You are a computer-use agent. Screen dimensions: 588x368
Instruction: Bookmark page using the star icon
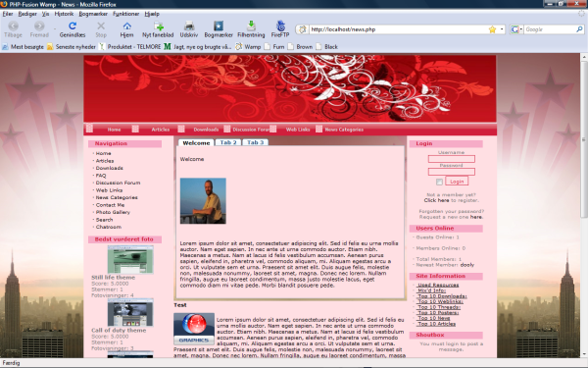tap(492, 29)
